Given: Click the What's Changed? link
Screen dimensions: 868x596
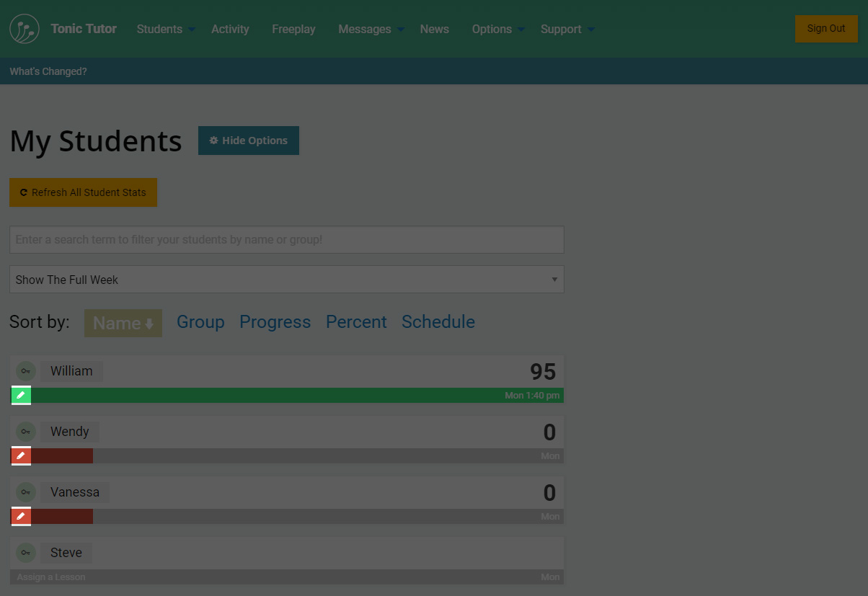Looking at the screenshot, I should pyautogui.click(x=48, y=71).
